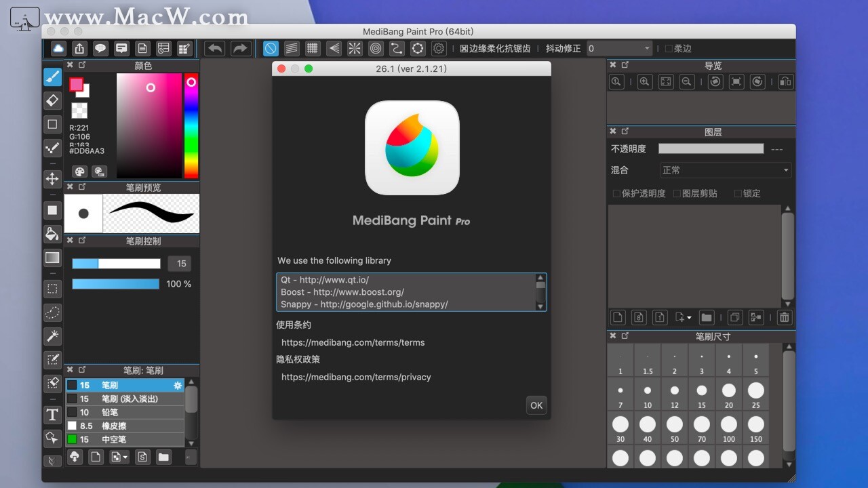
Task: Click OK in the about dialog
Action: click(536, 405)
